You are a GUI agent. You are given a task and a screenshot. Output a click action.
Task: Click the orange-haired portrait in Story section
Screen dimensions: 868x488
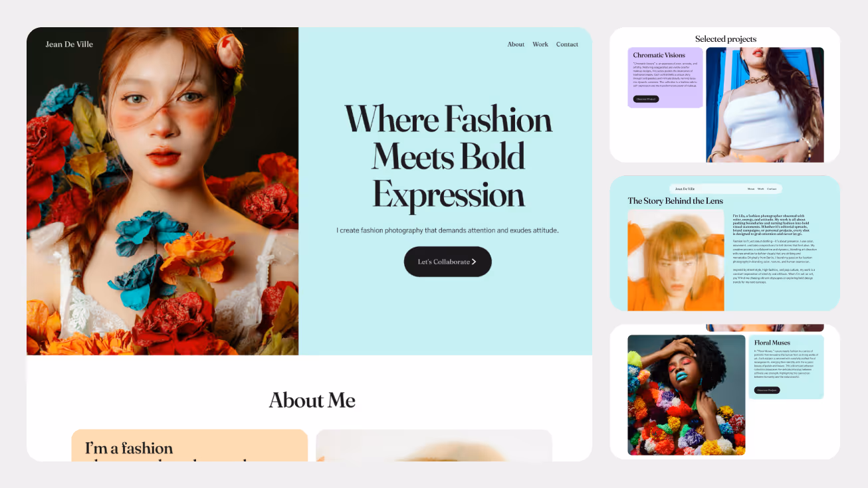[x=676, y=260]
